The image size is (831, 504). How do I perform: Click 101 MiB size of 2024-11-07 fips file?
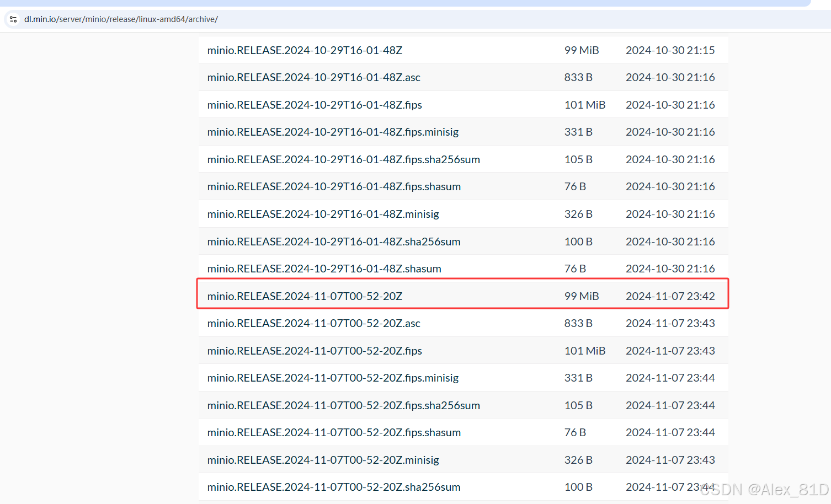(585, 351)
